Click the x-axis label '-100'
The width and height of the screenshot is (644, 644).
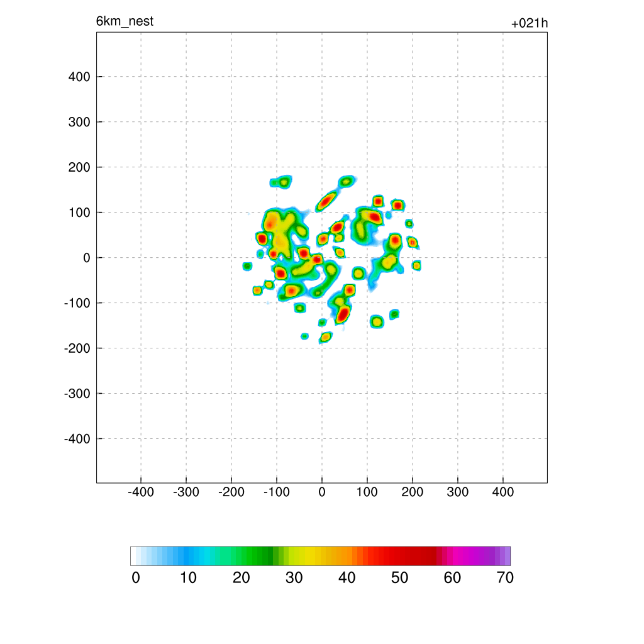pos(277,492)
